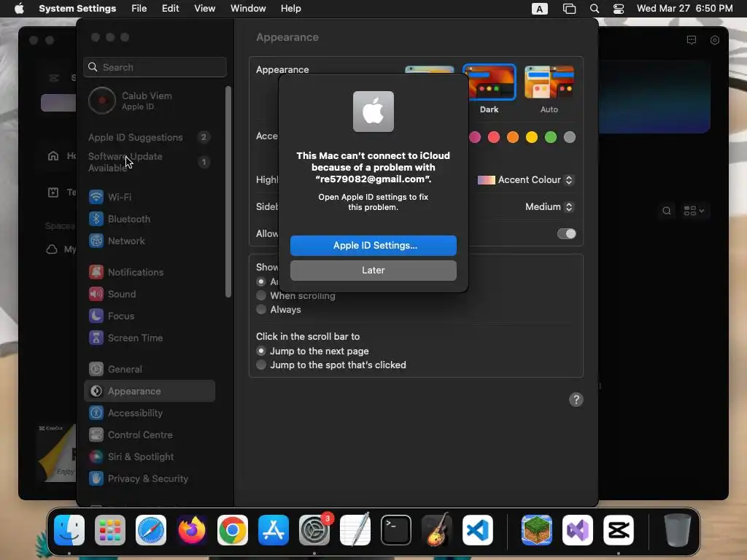Pick the orange accent colour

513,137
